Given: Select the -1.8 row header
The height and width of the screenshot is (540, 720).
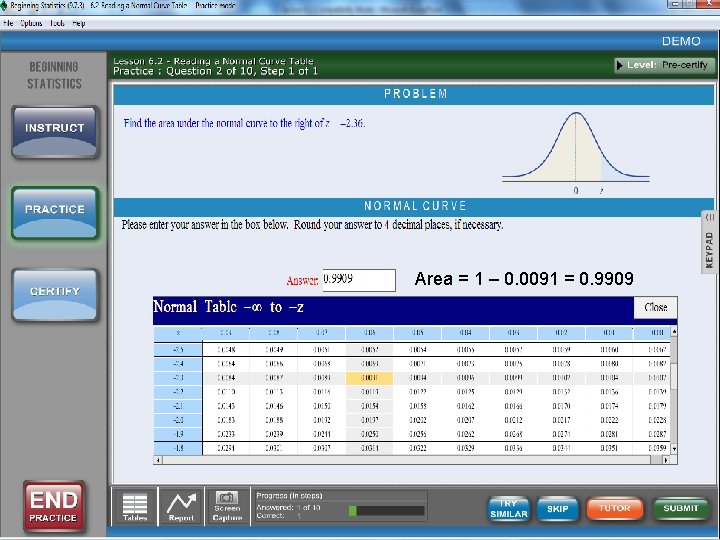Looking at the screenshot, I should pyautogui.click(x=178, y=448).
